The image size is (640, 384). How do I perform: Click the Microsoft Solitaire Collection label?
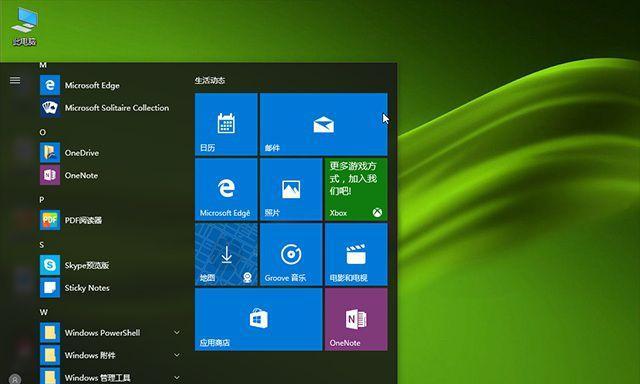point(117,108)
